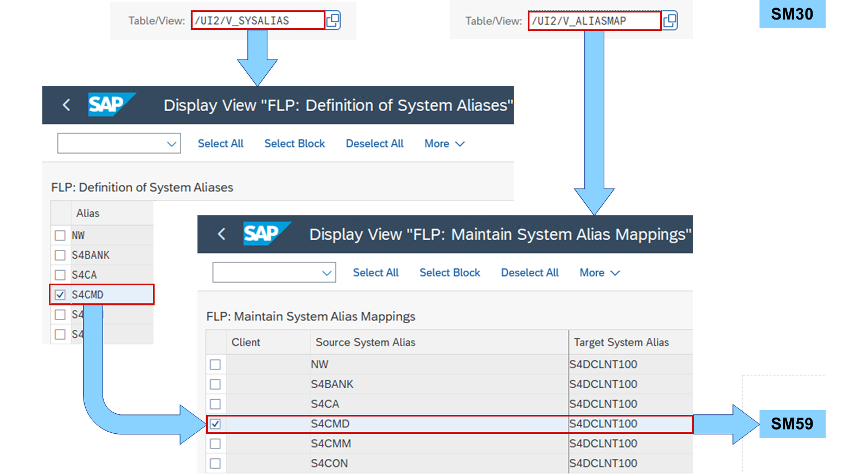Viewport: 868px width, 474px height.
Task: Click alias name NW in System Aliases list
Action: click(x=78, y=235)
